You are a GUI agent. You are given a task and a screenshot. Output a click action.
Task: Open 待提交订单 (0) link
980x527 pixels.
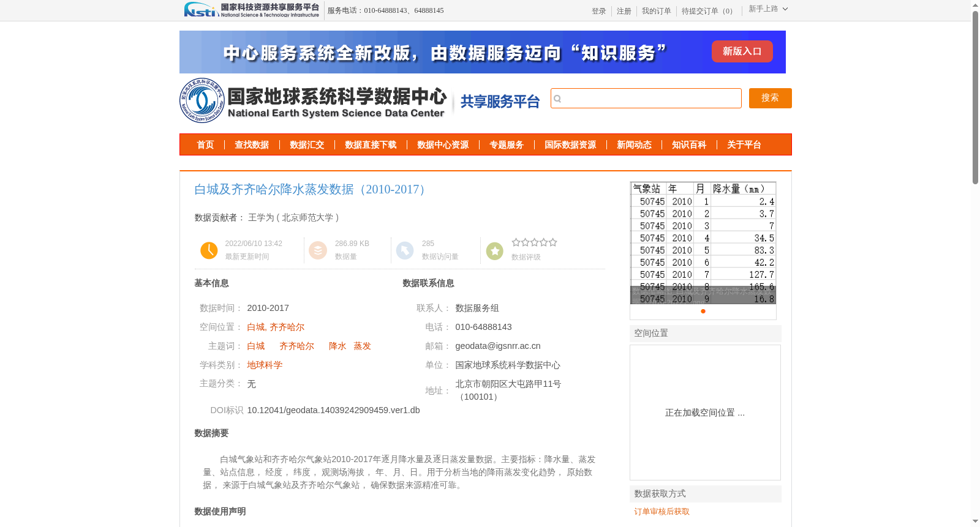pos(709,11)
